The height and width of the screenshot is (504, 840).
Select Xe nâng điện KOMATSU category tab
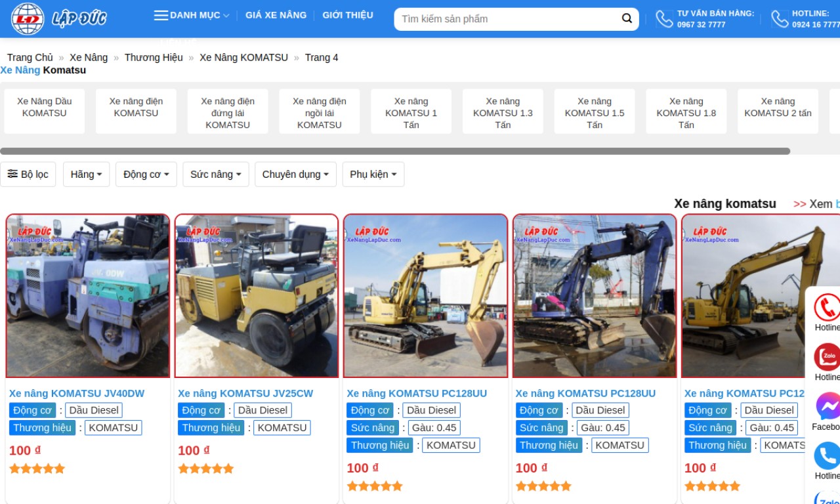[136, 112]
